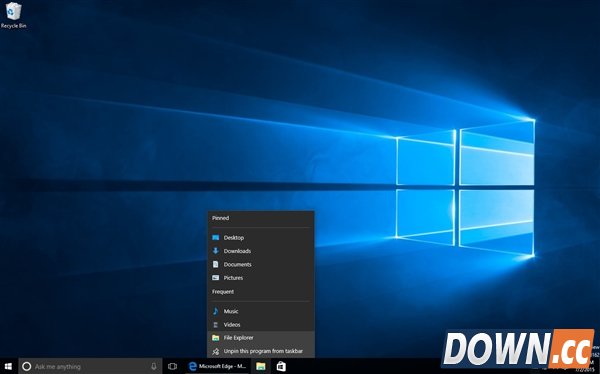Open Documents from the jump list

[x=261, y=265]
